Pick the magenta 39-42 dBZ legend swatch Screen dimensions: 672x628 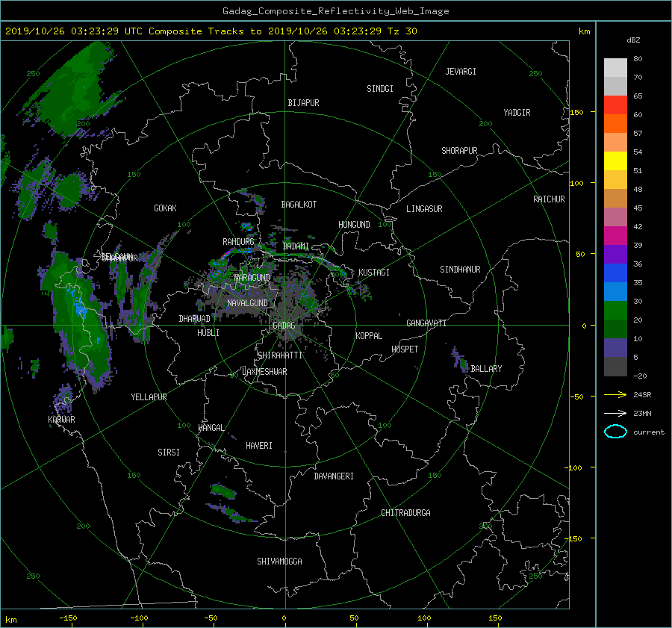pyautogui.click(x=615, y=236)
